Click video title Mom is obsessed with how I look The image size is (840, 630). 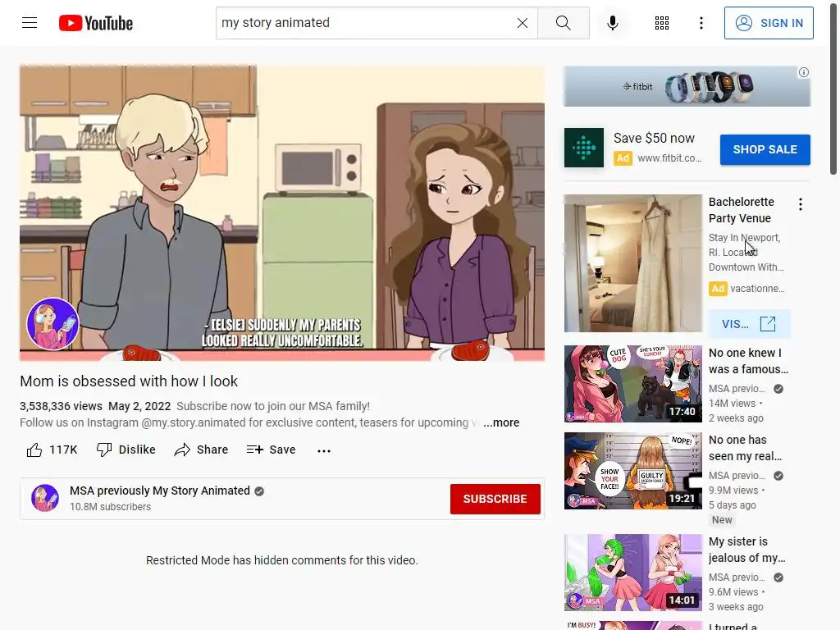point(129,381)
